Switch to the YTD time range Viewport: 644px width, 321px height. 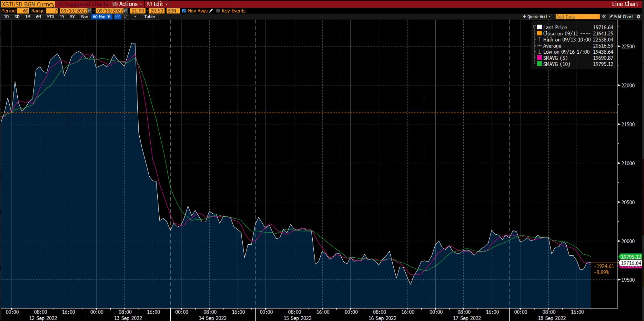tap(51, 17)
